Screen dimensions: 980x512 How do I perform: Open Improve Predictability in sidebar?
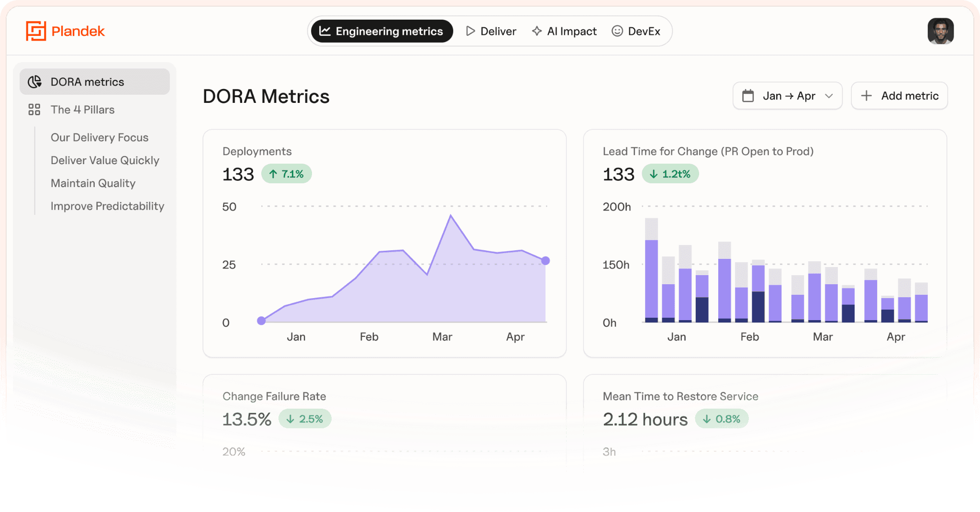pyautogui.click(x=107, y=206)
